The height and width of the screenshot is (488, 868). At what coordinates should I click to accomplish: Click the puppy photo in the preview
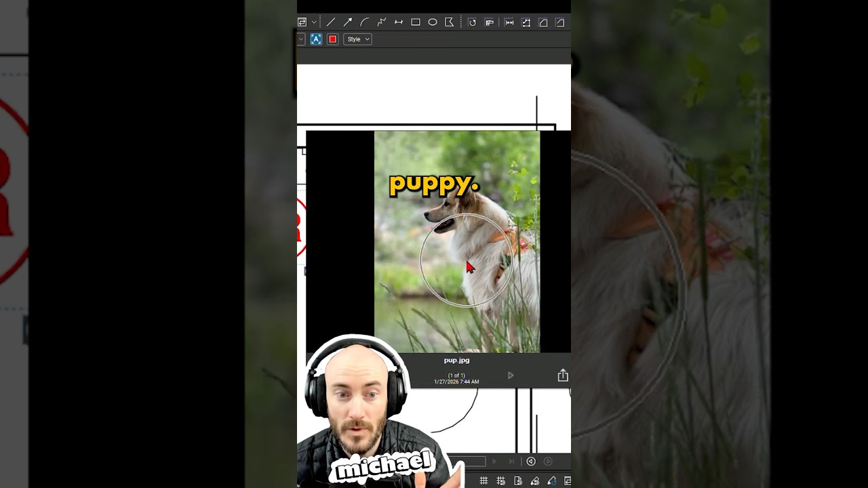[x=457, y=242]
